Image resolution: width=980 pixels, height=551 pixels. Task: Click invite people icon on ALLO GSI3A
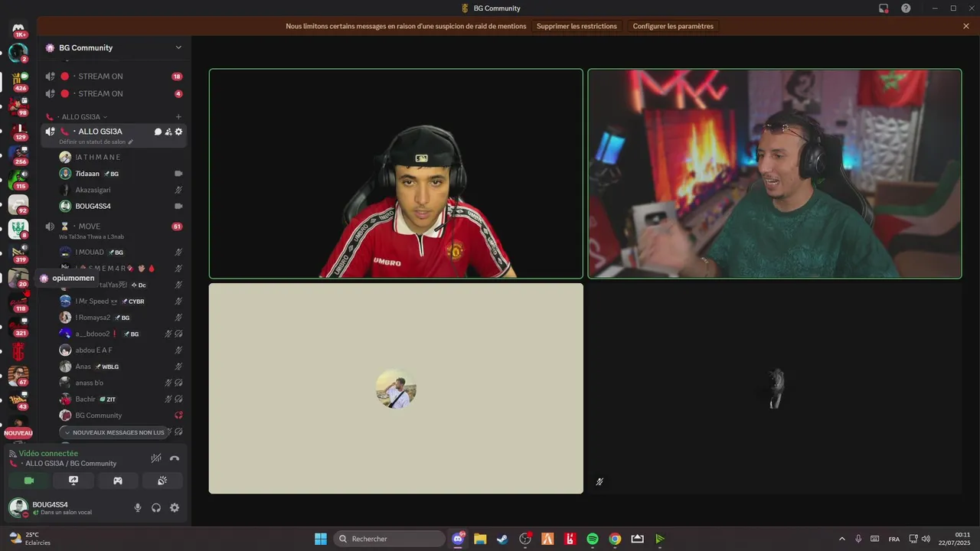click(x=168, y=132)
